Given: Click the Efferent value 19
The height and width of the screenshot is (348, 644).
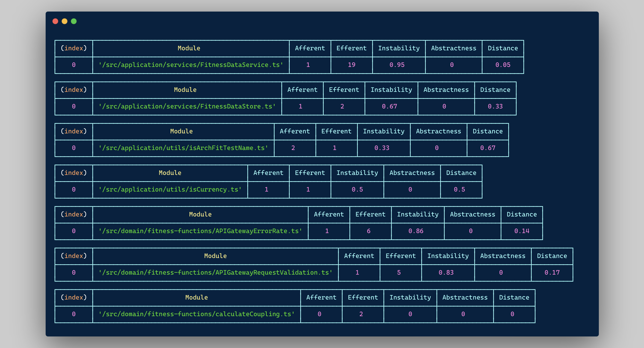Looking at the screenshot, I should (x=352, y=65).
